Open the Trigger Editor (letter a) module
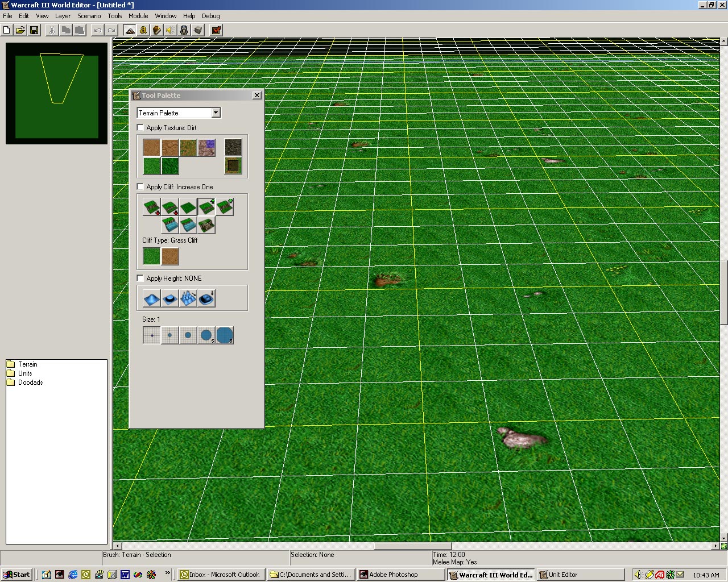Viewport: 728px width, 582px height. pyautogui.click(x=143, y=30)
